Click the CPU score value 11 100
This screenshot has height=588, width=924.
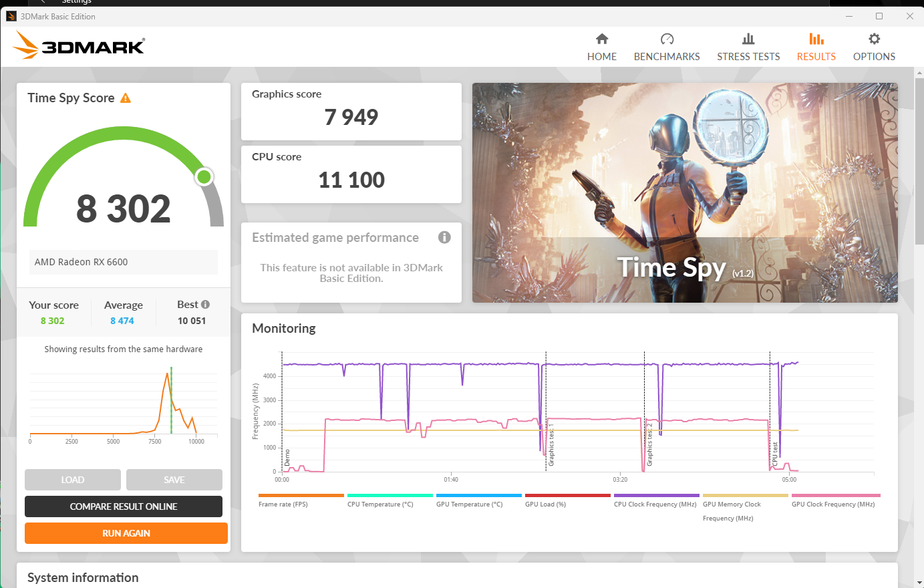[351, 180]
